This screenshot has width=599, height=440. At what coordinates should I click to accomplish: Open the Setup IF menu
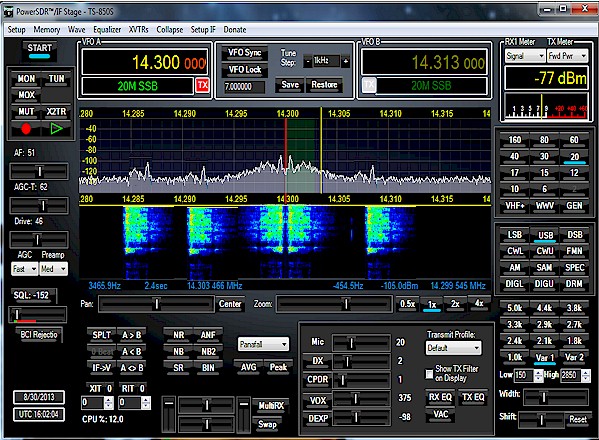203,30
